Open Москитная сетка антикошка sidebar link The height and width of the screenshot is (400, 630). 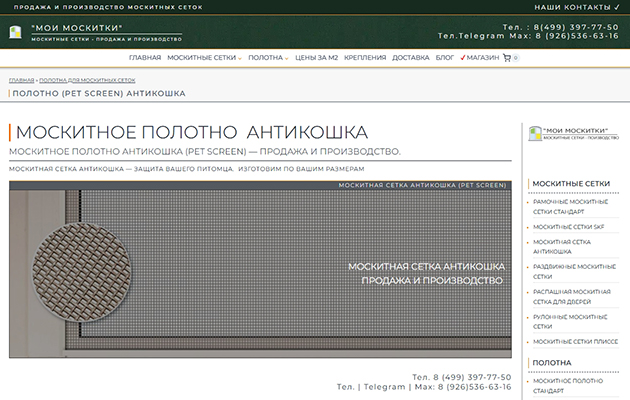click(562, 247)
